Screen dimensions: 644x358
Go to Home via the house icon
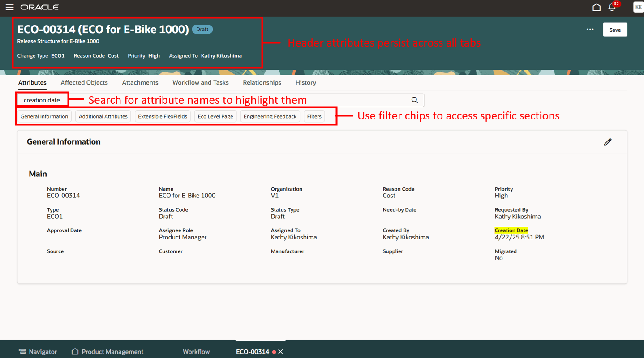click(597, 7)
